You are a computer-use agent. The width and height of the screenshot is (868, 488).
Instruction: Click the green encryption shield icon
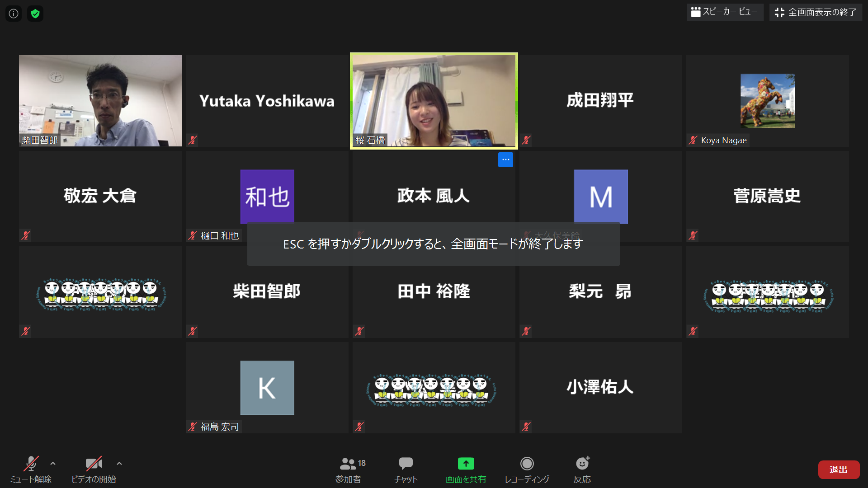pyautogui.click(x=35, y=14)
